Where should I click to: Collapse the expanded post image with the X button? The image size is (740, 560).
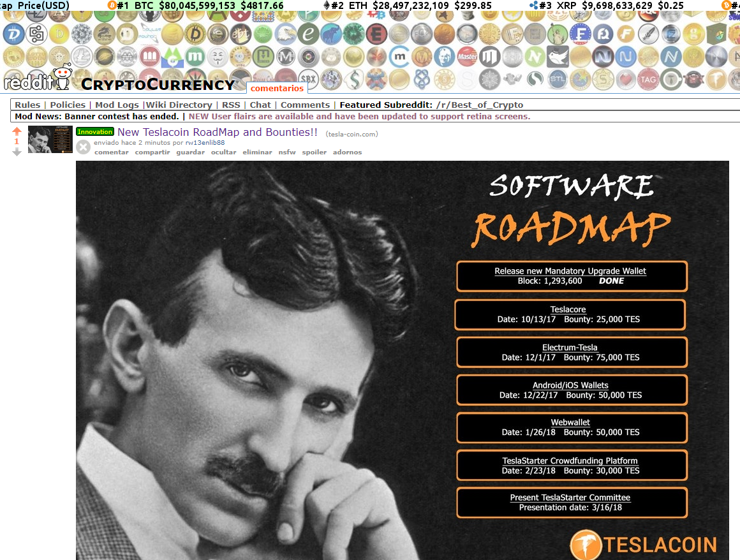[x=83, y=147]
